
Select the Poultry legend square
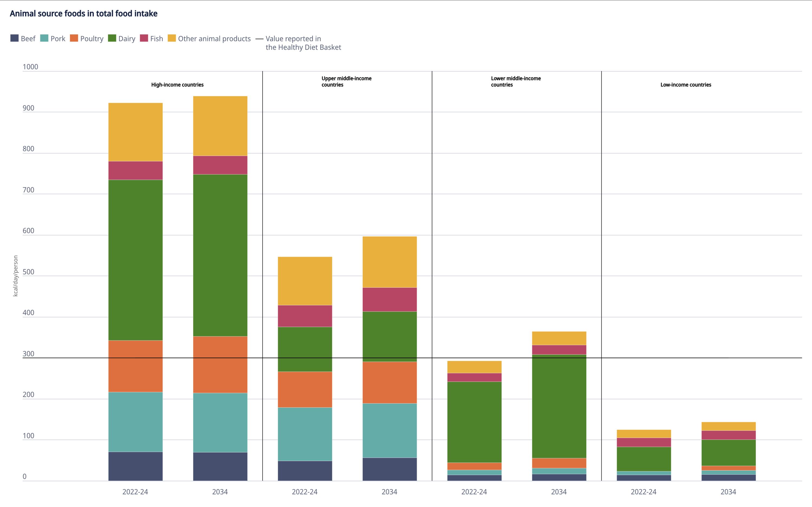click(74, 39)
